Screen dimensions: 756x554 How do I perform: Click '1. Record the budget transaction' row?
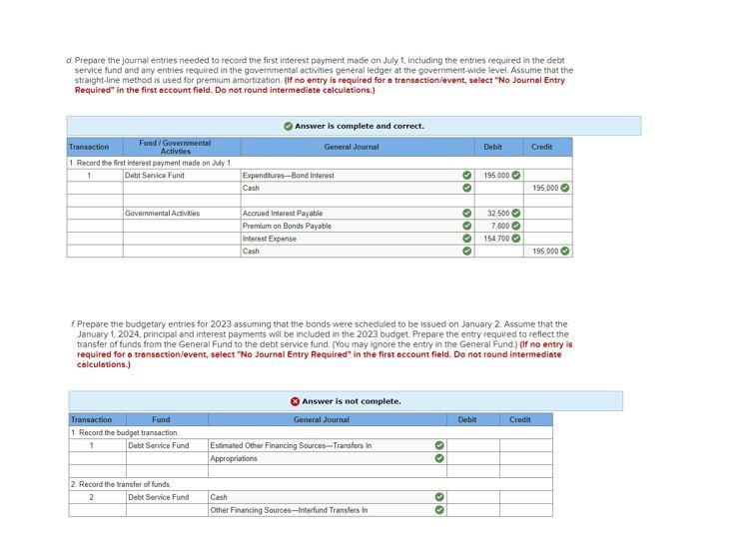(x=311, y=432)
